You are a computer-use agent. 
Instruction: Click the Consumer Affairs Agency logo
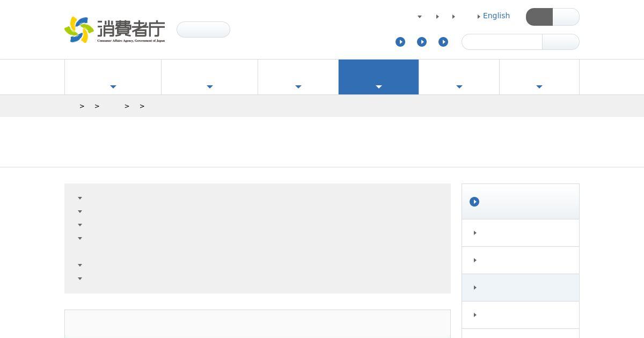[115, 30]
